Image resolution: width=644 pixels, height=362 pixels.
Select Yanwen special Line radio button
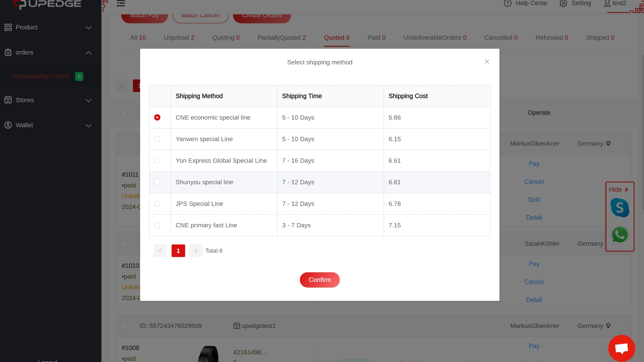(x=157, y=139)
